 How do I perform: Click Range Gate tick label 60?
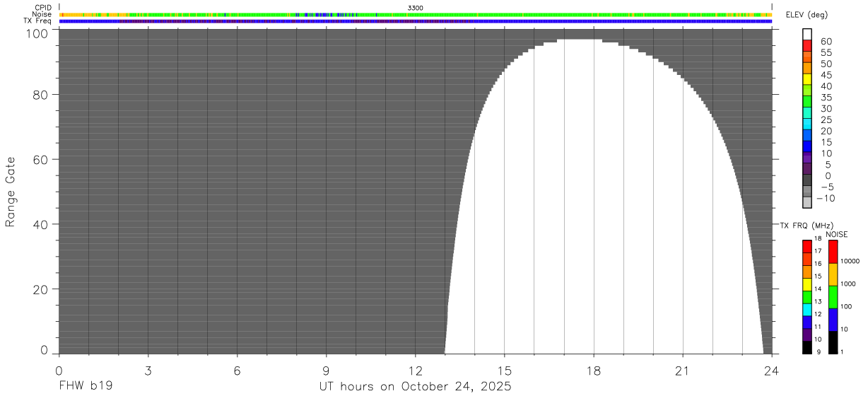coord(41,159)
